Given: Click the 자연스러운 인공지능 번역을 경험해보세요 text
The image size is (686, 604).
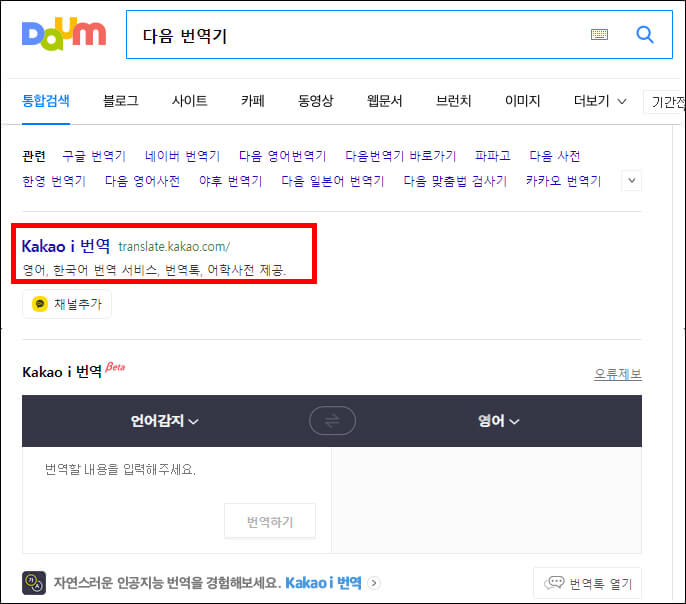Looking at the screenshot, I should [167, 583].
